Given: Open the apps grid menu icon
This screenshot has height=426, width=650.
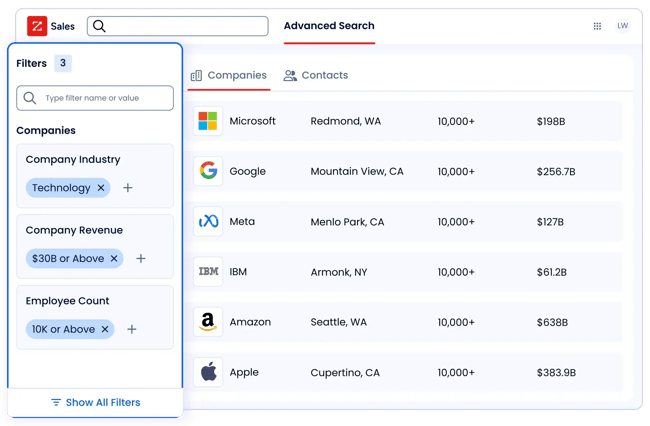Looking at the screenshot, I should tap(597, 26).
